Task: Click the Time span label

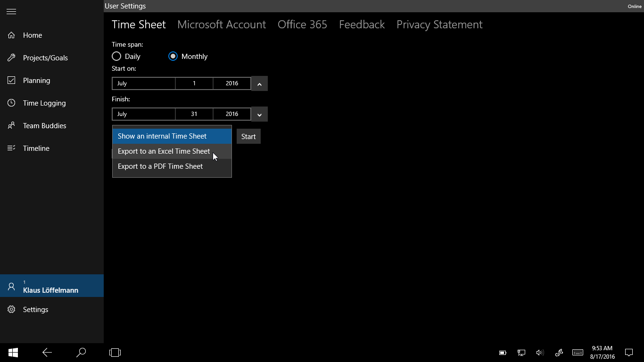Action: 127,45
